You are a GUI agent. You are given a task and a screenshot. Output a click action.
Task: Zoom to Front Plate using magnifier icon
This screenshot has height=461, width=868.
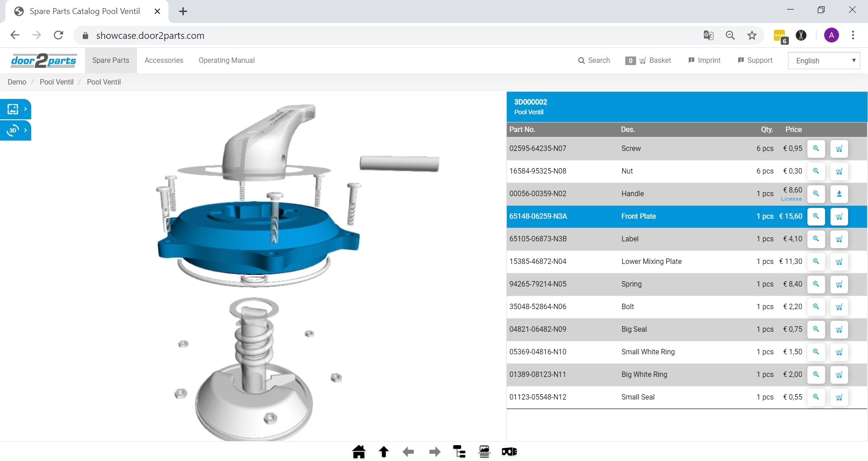[x=816, y=216]
